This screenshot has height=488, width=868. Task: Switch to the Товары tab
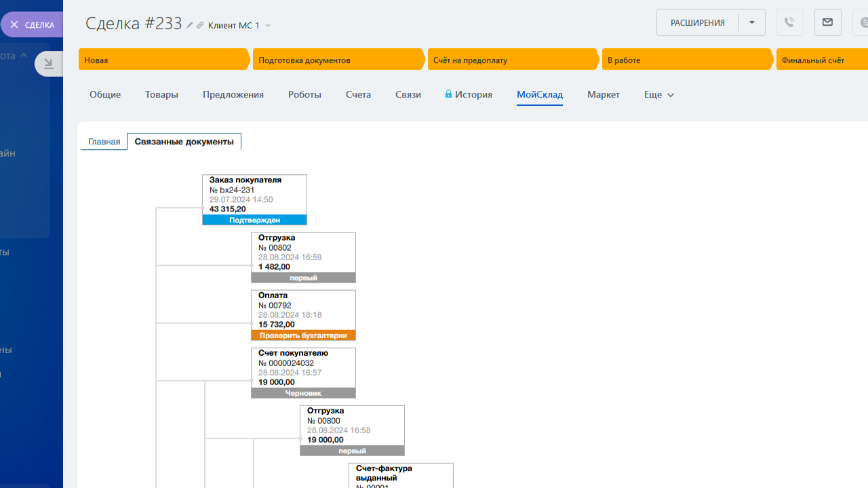click(x=161, y=95)
